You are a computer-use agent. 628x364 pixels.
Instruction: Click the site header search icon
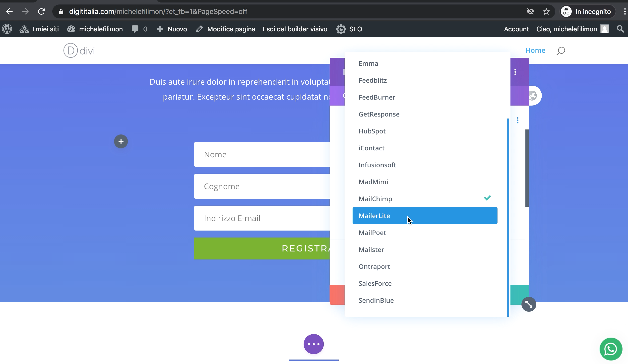561,51
